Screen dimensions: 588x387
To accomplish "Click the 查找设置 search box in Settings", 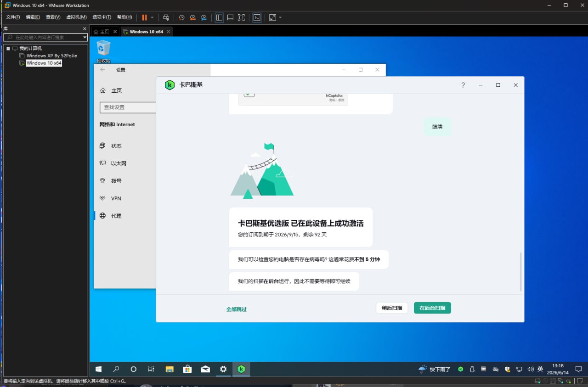I will pos(128,107).
